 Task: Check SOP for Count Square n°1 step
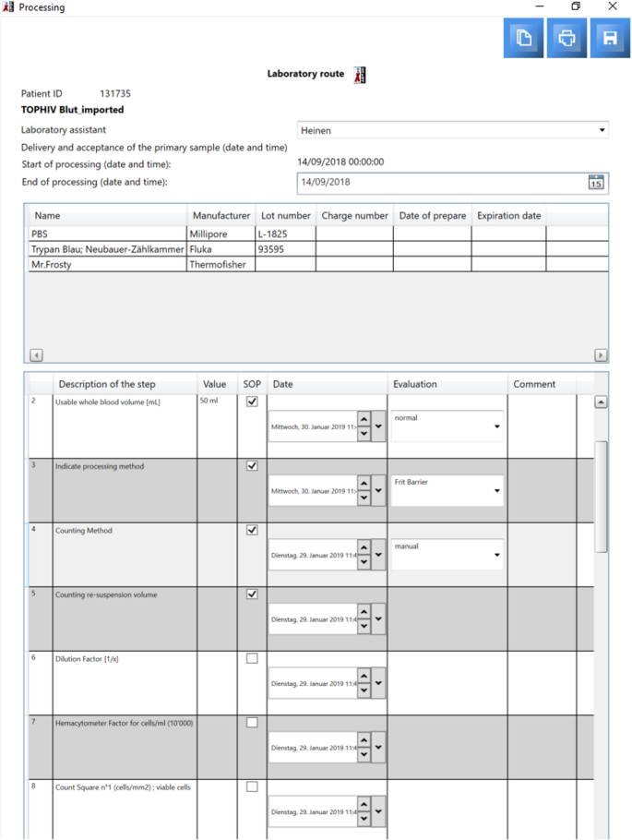coord(252,787)
